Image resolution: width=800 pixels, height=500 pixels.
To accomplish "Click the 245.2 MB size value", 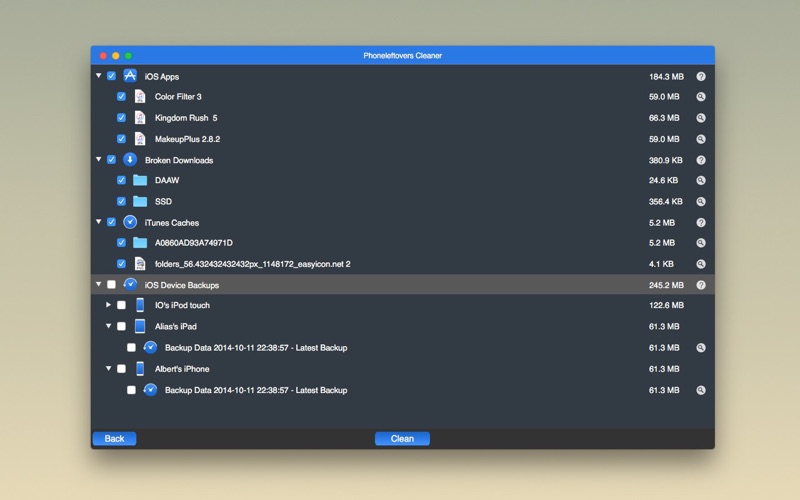I will [x=666, y=285].
